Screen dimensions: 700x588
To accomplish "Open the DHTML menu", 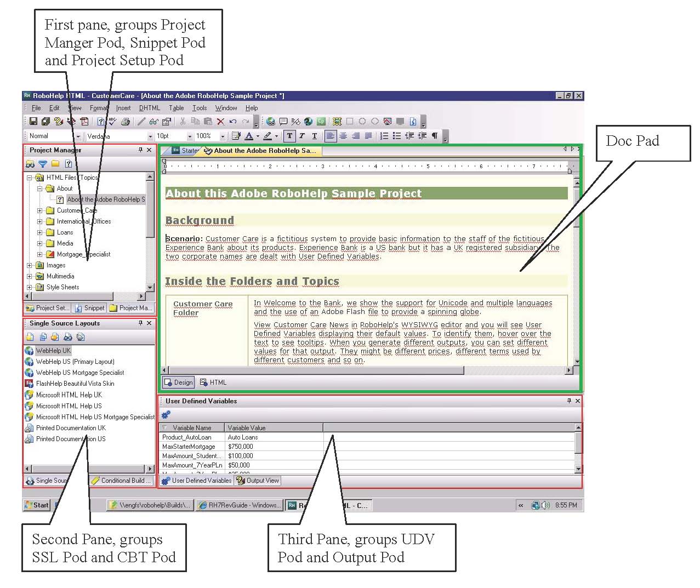I will point(149,108).
